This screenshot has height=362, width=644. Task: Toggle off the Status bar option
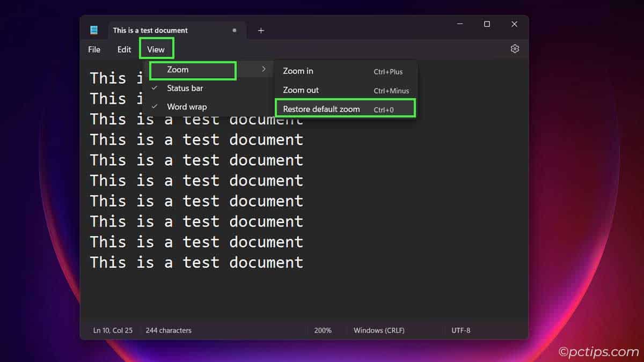[x=186, y=88]
